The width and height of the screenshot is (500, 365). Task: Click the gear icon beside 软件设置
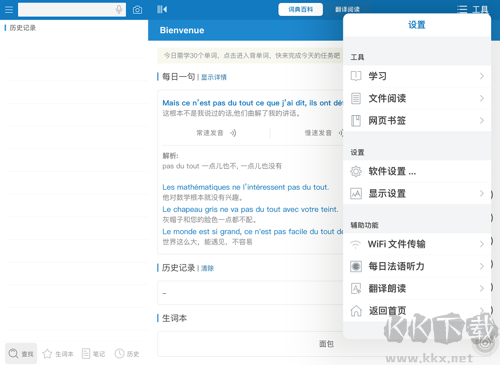(x=356, y=171)
